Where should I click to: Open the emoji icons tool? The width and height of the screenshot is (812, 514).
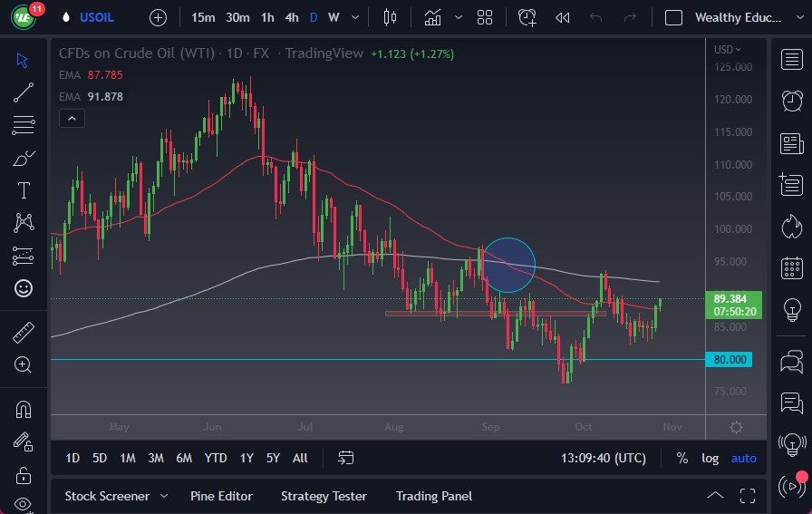(24, 288)
